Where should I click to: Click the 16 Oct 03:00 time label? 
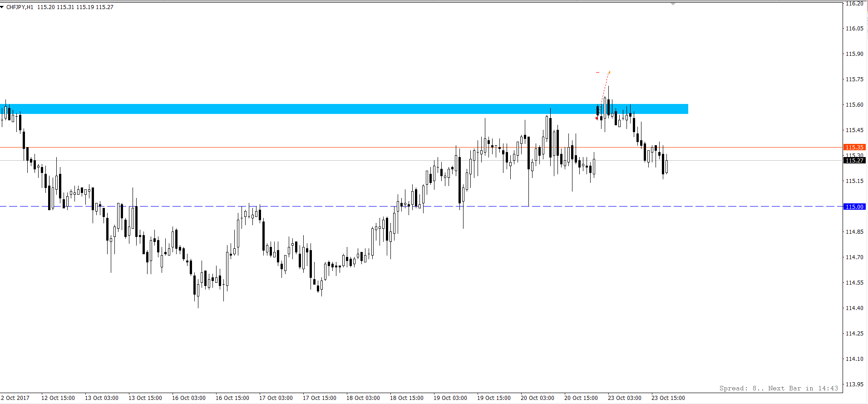pyautogui.click(x=189, y=398)
